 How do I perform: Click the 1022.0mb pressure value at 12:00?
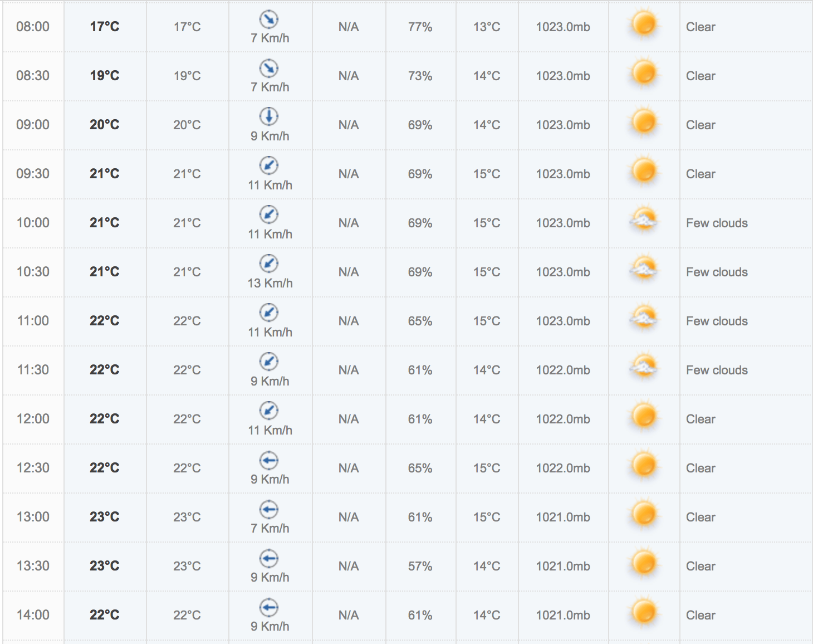click(x=563, y=419)
